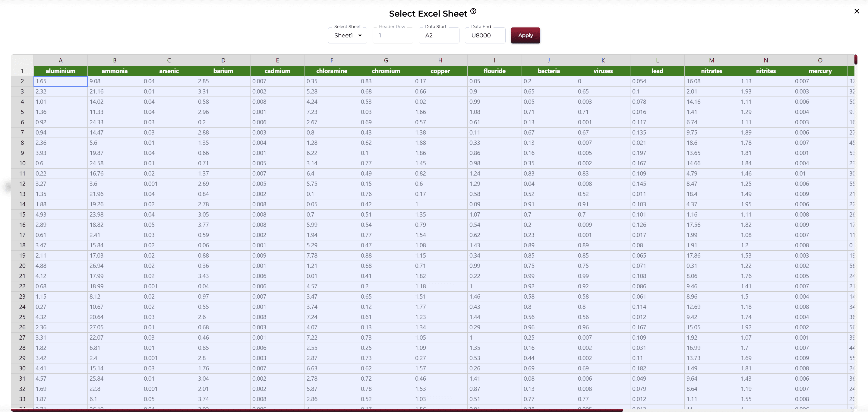Click the nitrites header cell
Image resolution: width=868 pixels, height=412 pixels.
766,71
